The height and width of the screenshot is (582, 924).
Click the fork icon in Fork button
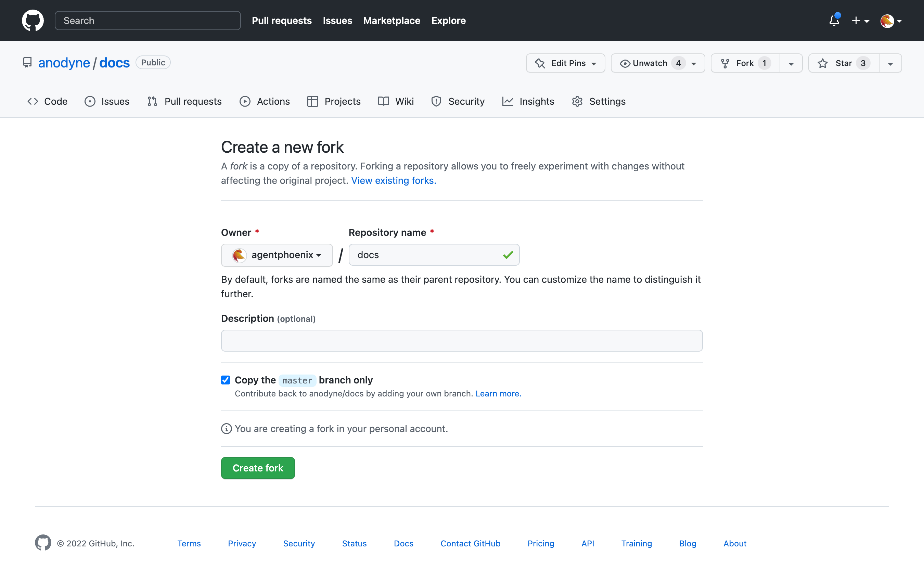click(x=725, y=63)
